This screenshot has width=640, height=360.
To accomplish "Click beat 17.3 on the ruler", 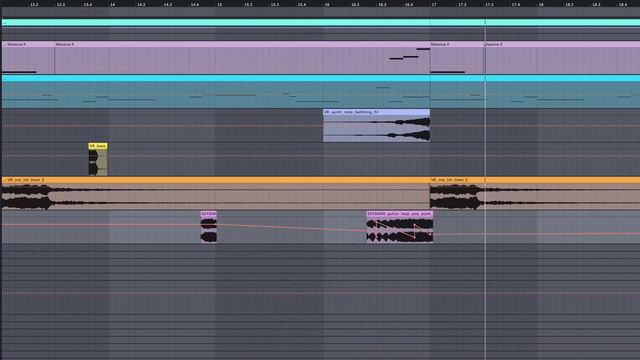I will [x=489, y=4].
